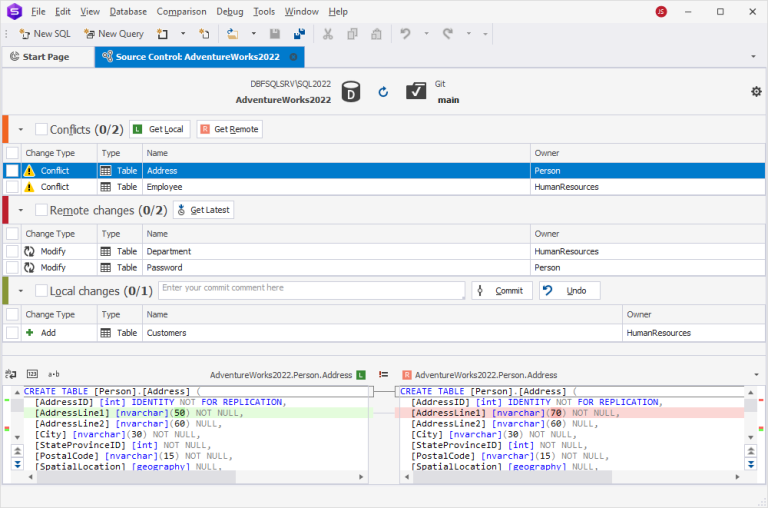The height and width of the screenshot is (508, 768).
Task: Open the Undo history dropdown arrow
Action: click(x=426, y=34)
